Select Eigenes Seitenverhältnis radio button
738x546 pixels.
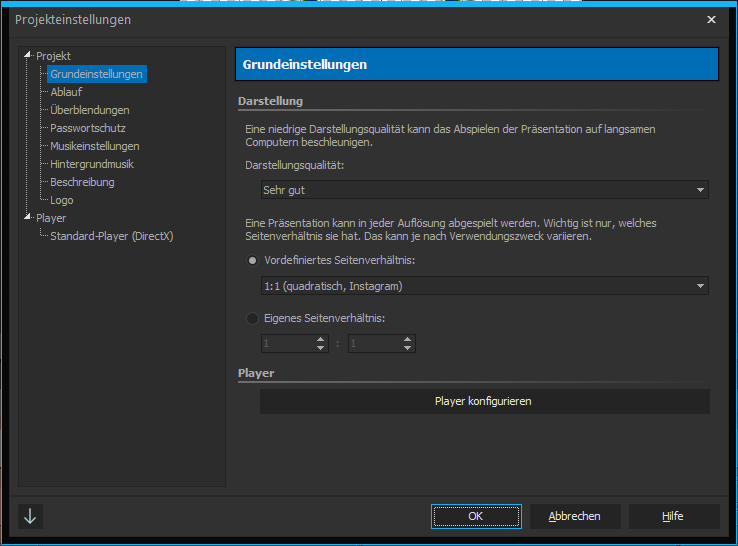pyautogui.click(x=252, y=319)
